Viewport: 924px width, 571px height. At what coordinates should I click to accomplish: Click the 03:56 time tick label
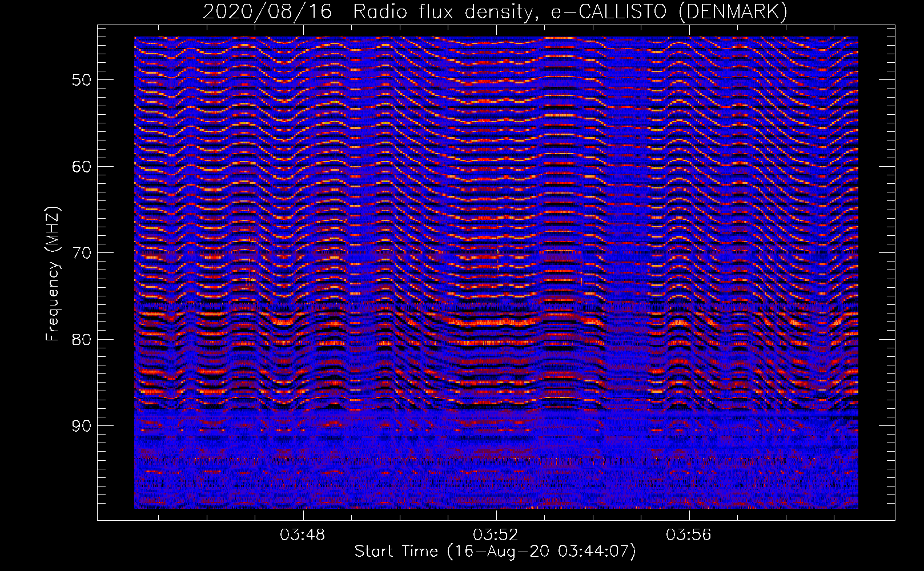pyautogui.click(x=689, y=534)
